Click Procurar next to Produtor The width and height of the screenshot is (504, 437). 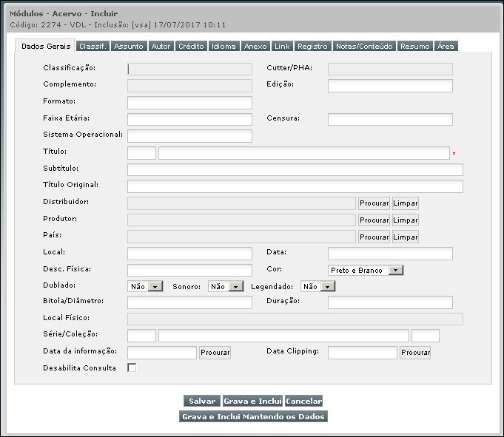click(374, 220)
